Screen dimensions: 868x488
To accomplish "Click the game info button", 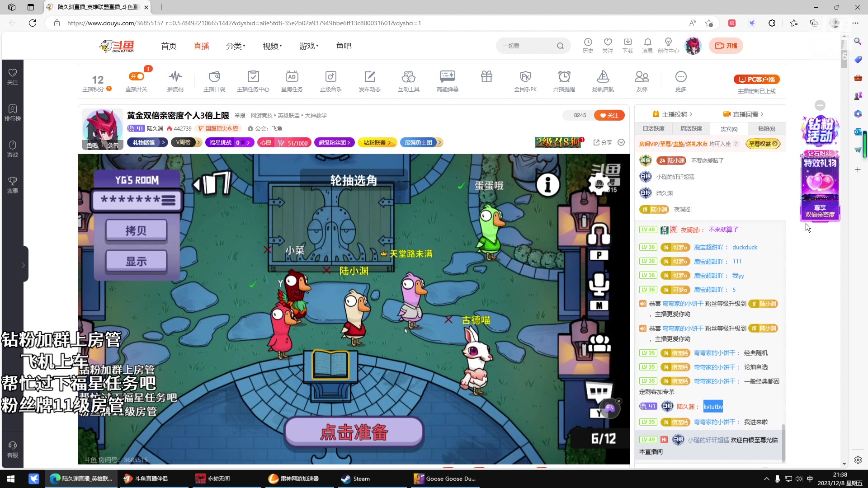I will (x=548, y=184).
